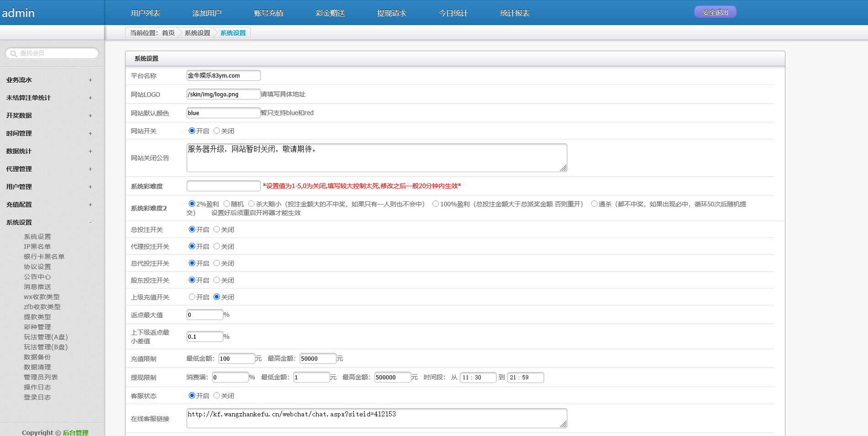The height and width of the screenshot is (436, 868).
Task: Open 彩金赠送 in the top navigation
Action: click(x=330, y=13)
